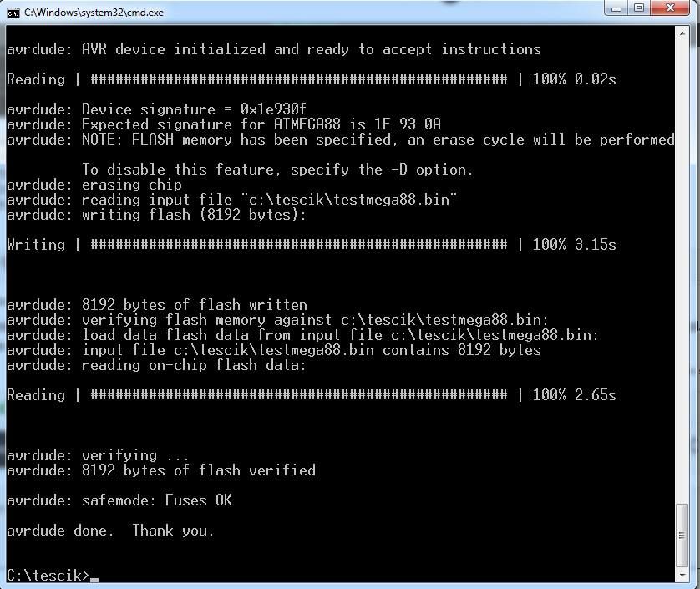The width and height of the screenshot is (700, 589).
Task: Minimize the cmd.exe window
Action: (616, 8)
